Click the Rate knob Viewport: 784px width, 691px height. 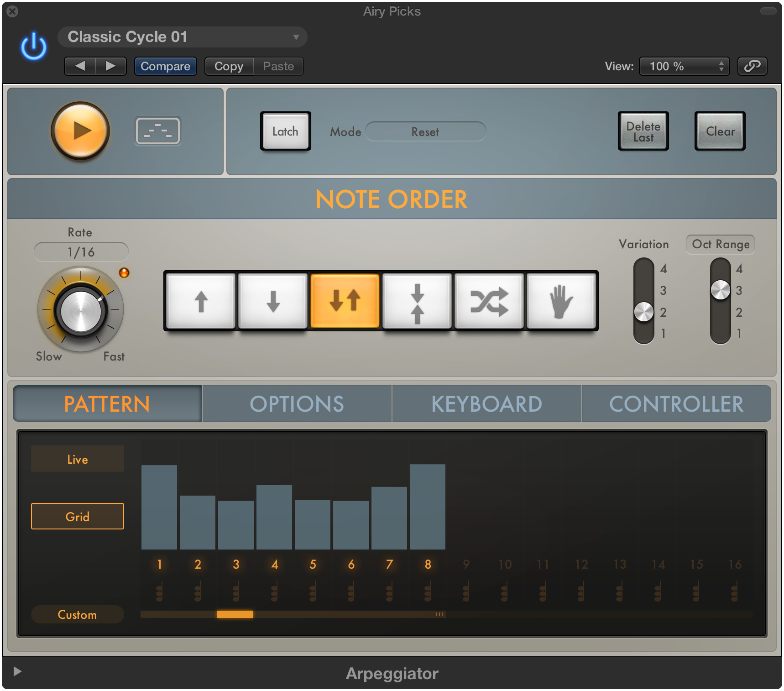coord(81,310)
